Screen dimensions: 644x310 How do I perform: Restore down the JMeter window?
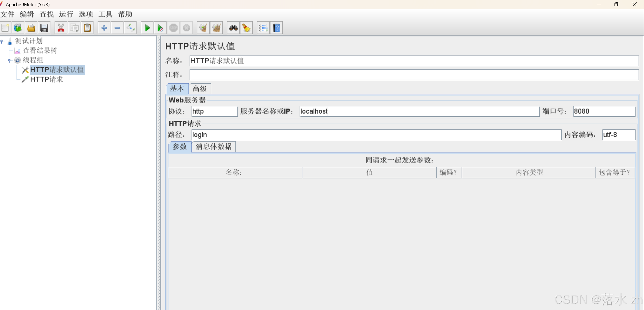(616, 4)
